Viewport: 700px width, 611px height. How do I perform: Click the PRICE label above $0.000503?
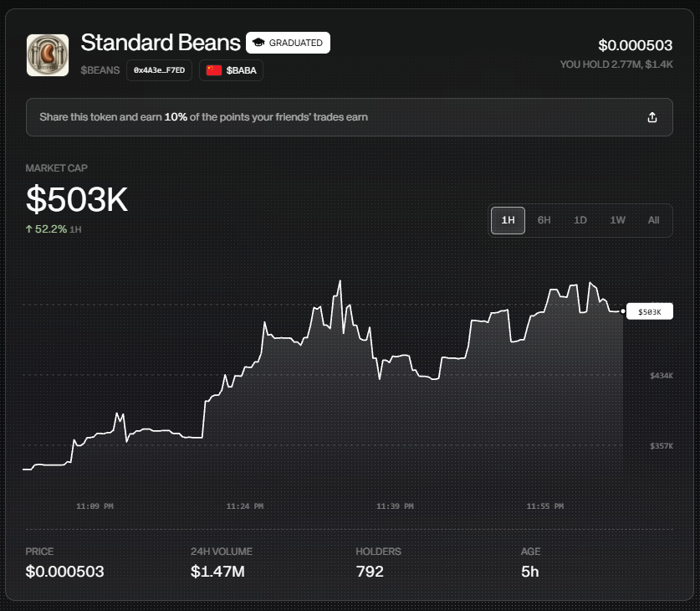[x=39, y=552]
